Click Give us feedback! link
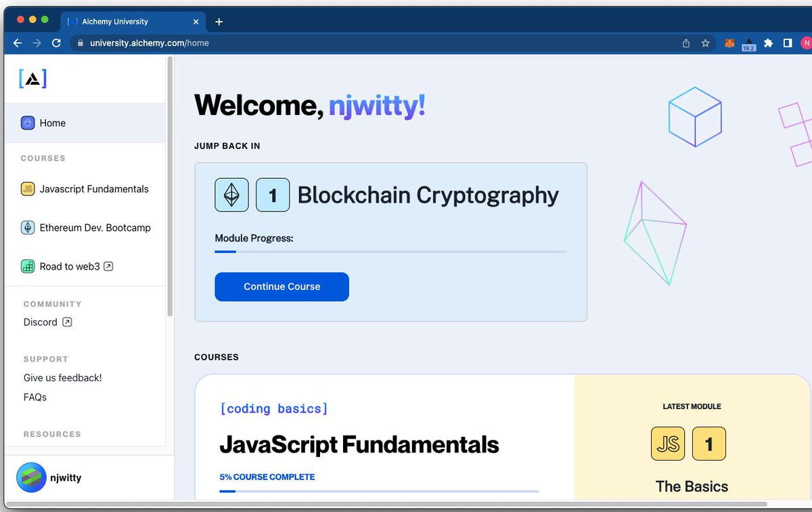Image resolution: width=812 pixels, height=512 pixels. coord(63,378)
